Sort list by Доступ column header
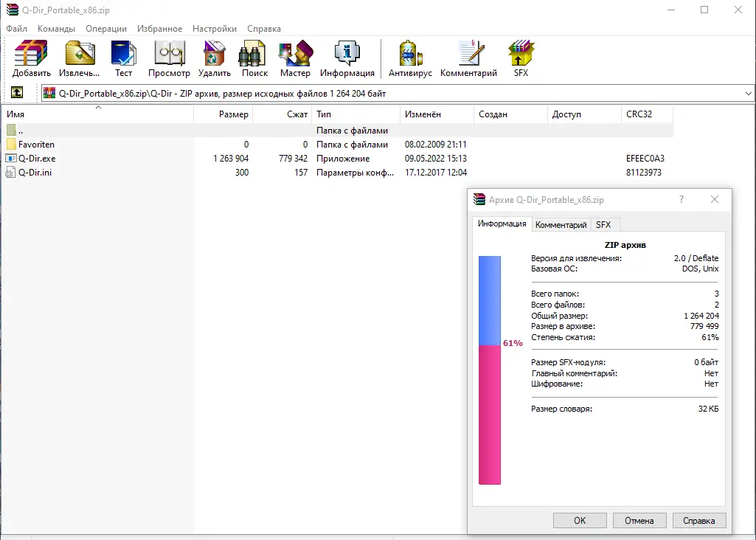756x540 pixels. click(584, 114)
